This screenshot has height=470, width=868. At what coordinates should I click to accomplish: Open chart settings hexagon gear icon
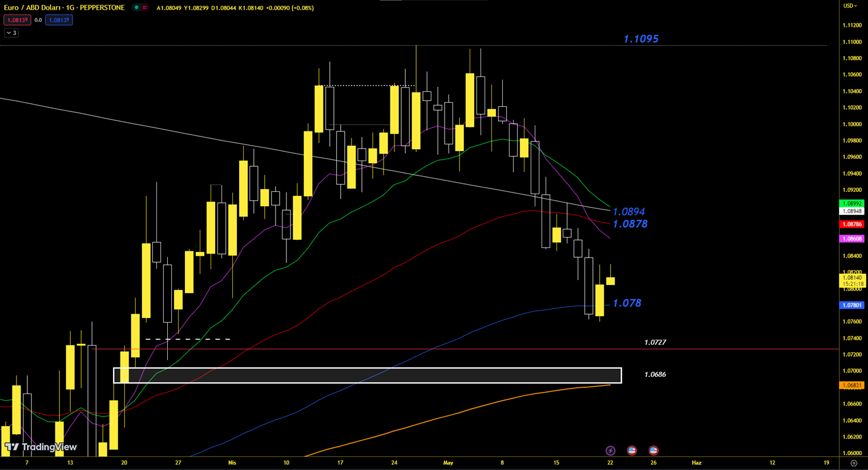pos(854,463)
